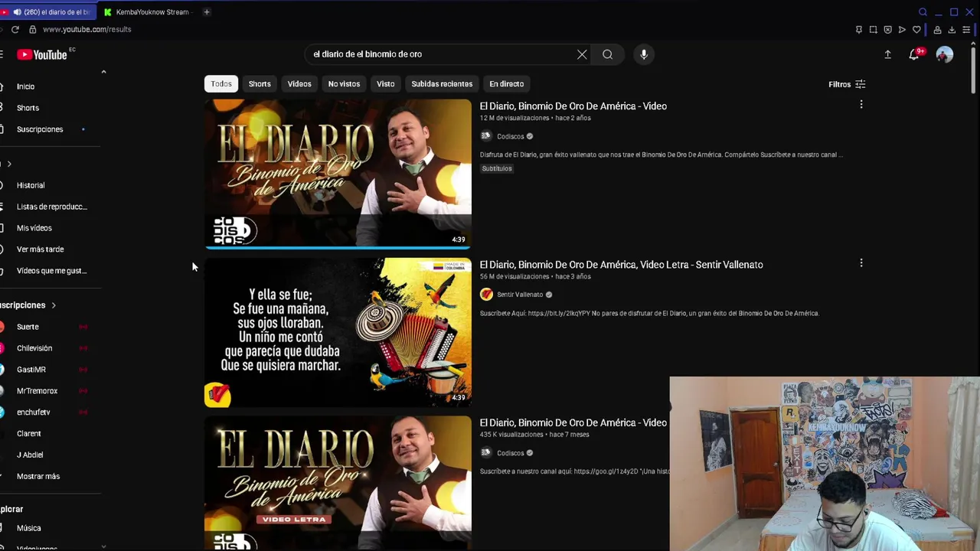Select the Todos filter chip
Screen dimensions: 980x551
[x=221, y=84]
